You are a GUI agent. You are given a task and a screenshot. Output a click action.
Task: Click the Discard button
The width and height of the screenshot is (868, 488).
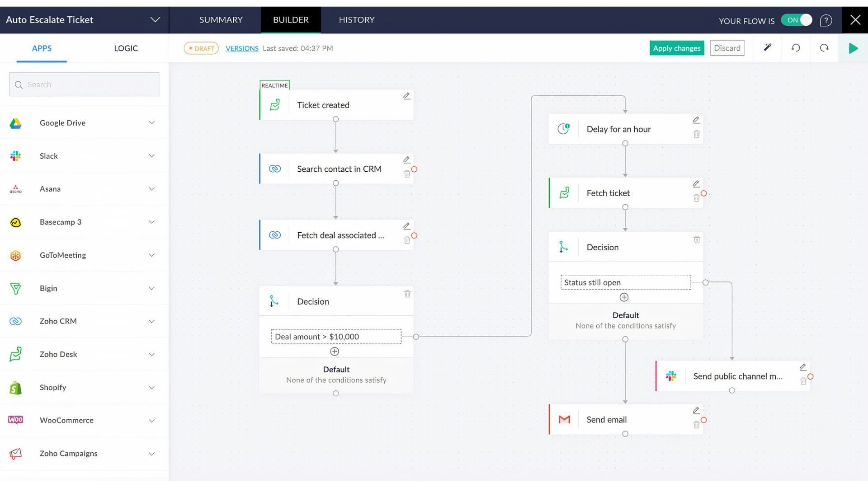tap(727, 48)
